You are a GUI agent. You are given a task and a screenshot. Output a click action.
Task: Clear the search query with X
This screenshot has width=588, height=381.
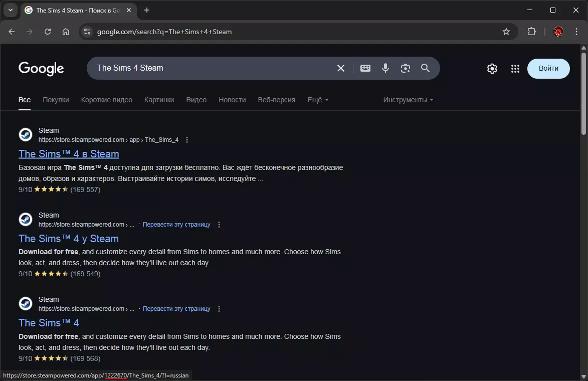coord(340,68)
